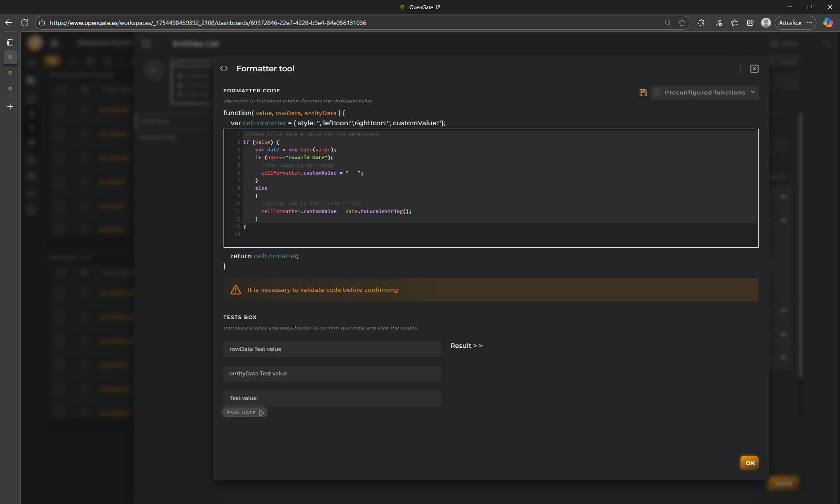
Task: Bookmark page with the star icon
Action: coord(682,23)
